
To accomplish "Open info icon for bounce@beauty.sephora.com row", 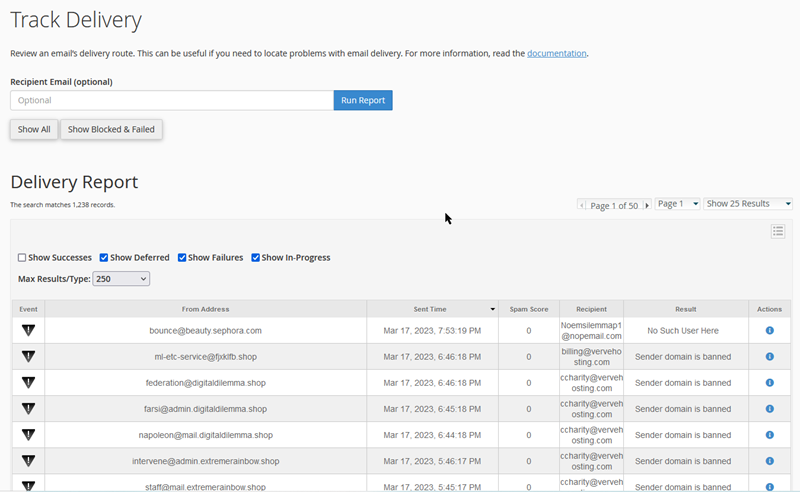I will [x=769, y=331].
